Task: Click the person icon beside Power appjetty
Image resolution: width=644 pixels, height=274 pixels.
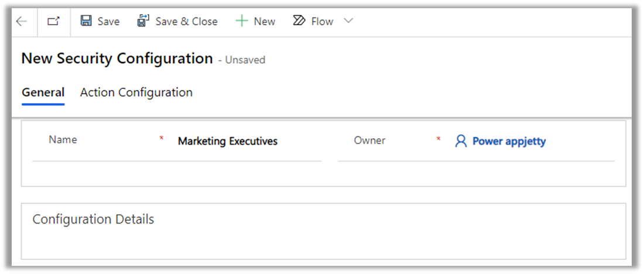Action: coord(461,141)
